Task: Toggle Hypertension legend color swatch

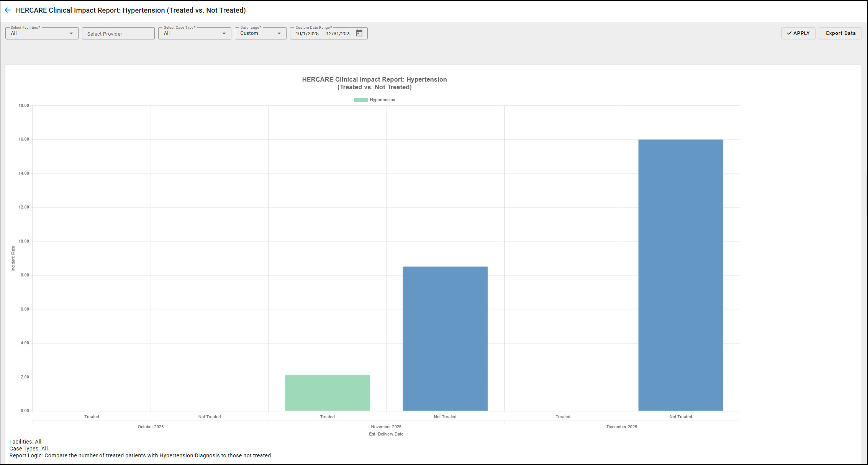Action: click(x=360, y=100)
